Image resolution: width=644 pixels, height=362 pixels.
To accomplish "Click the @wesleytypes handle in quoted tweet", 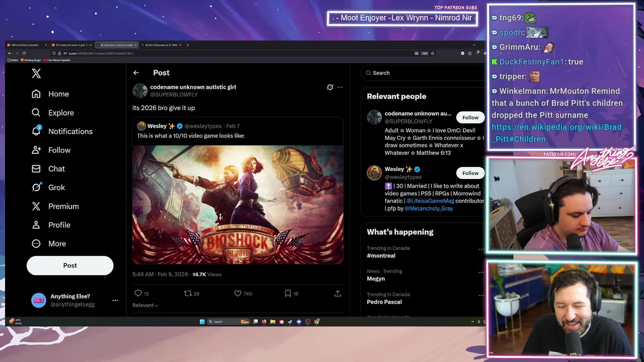I will pyautogui.click(x=203, y=126).
